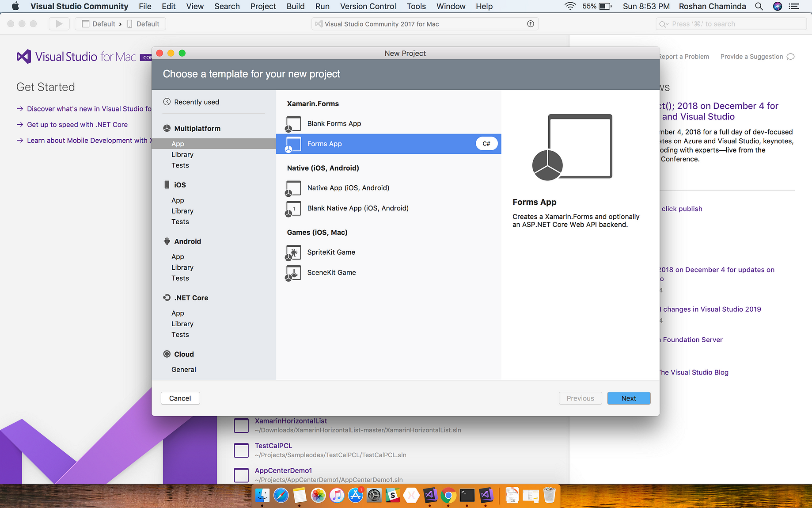Click the Sun 8:53 PM clock
Viewport: 812px width, 508px height.
click(646, 6)
